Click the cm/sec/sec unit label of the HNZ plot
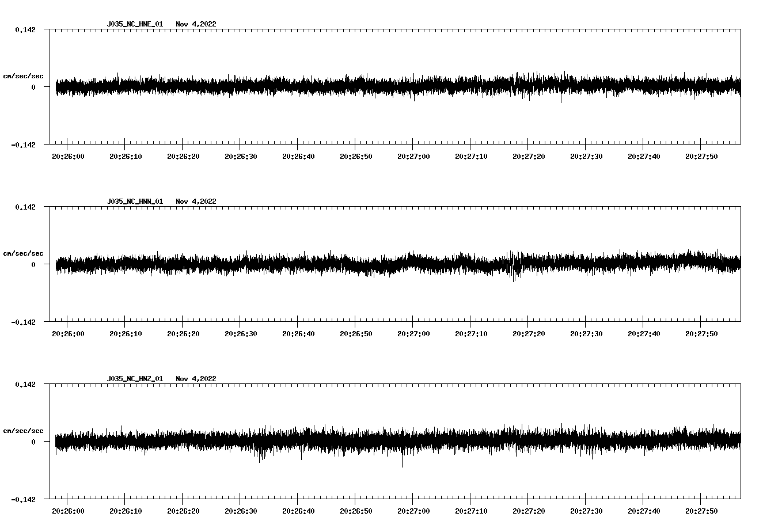Image resolution: width=782 pixels, height=532 pixels. point(23,431)
